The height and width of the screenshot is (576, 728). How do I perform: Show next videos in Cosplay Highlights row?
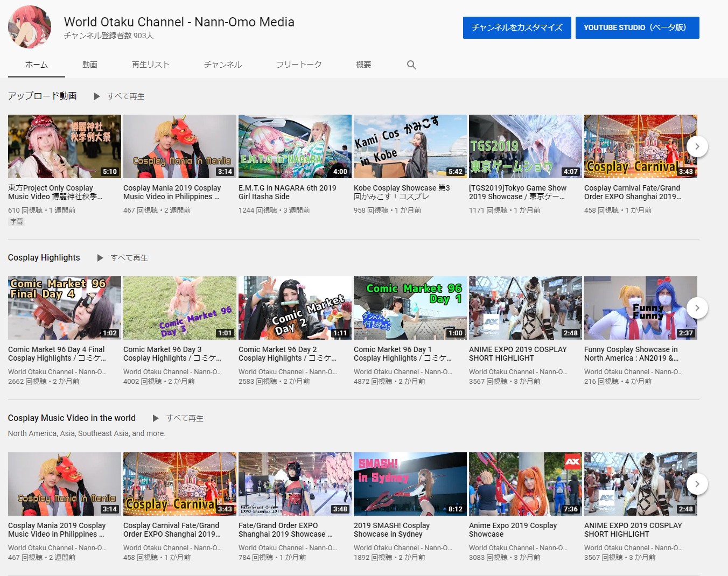697,308
